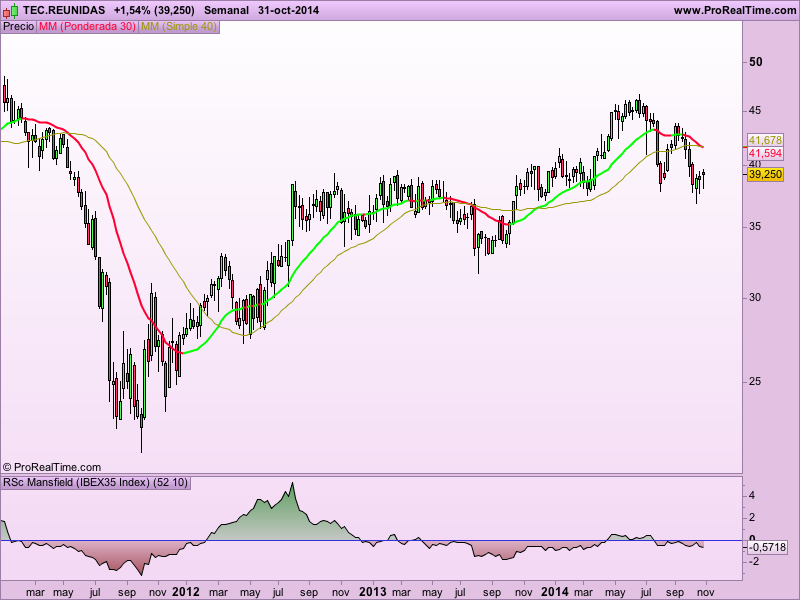Click the 2012 year label on time axis
This screenshot has width=800, height=600.
pos(186,592)
